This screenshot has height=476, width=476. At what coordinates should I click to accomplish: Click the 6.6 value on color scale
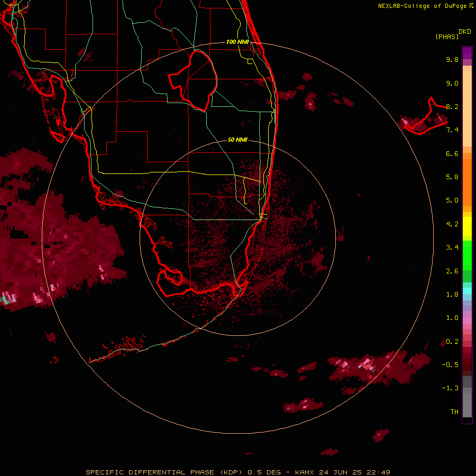click(452, 153)
